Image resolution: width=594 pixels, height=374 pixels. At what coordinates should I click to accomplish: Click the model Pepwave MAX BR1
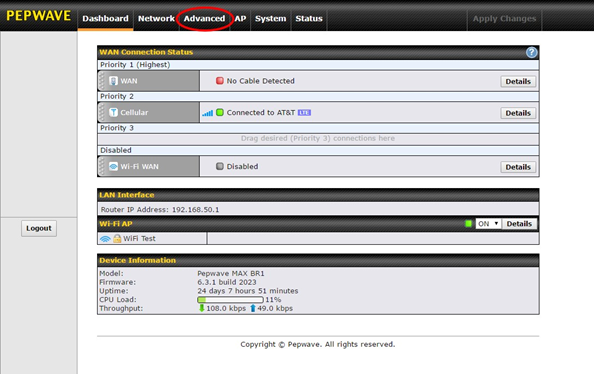coord(231,273)
